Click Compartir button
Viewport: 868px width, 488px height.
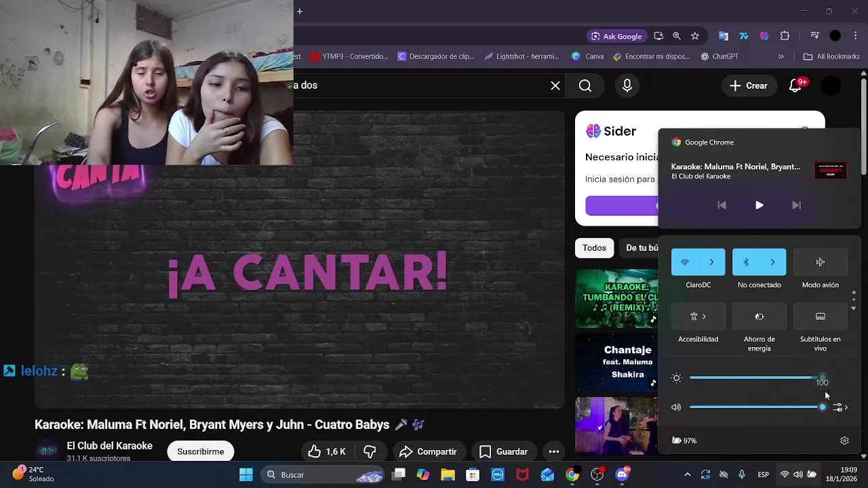(428, 451)
